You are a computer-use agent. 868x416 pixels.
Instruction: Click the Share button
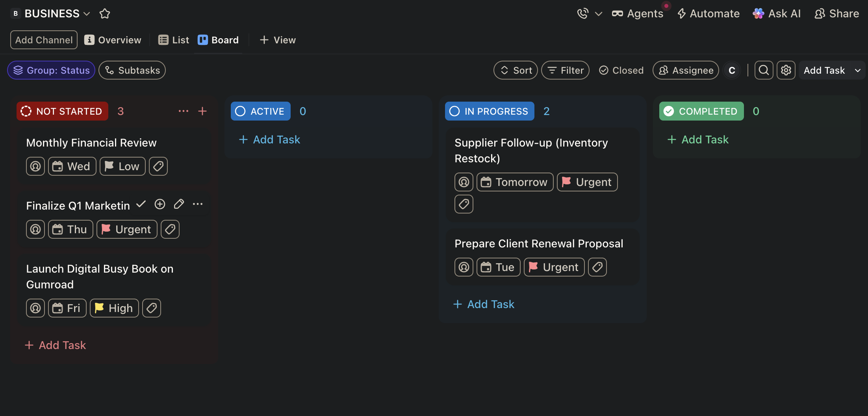(x=836, y=14)
